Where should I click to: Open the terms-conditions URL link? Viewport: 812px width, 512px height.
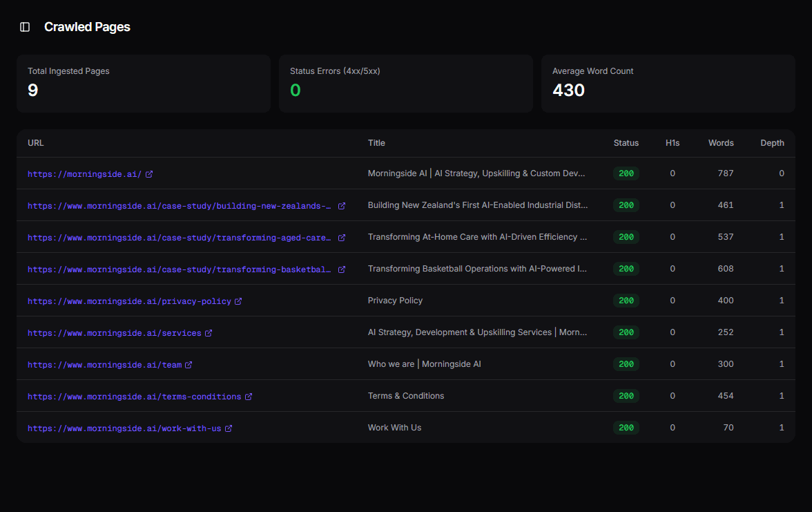coord(134,397)
